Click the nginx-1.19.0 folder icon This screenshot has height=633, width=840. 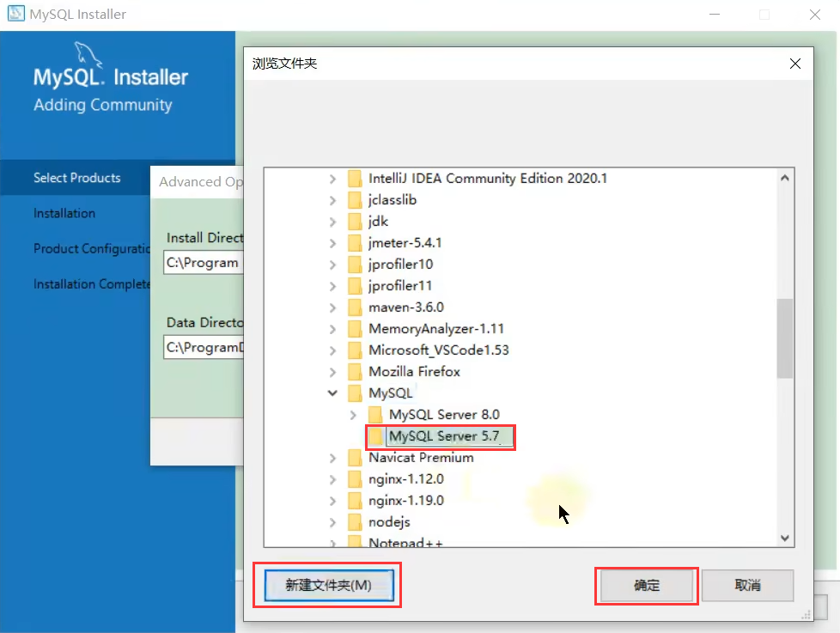pyautogui.click(x=355, y=500)
